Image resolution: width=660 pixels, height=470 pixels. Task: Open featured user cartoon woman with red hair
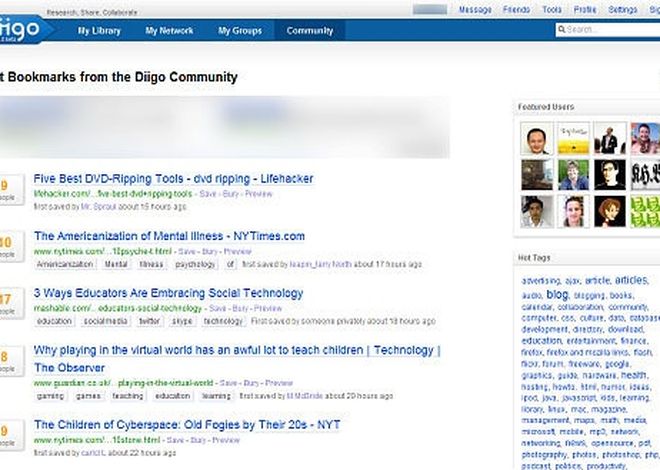click(x=610, y=211)
